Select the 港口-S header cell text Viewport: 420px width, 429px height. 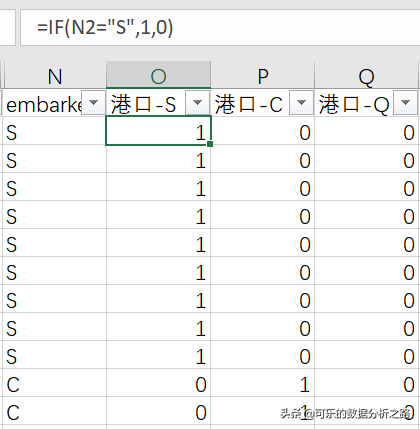[x=144, y=104]
